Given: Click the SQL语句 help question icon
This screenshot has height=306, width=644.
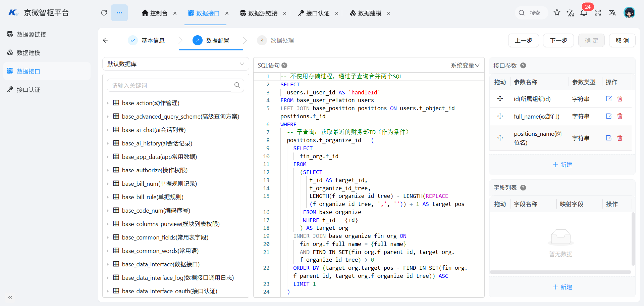Looking at the screenshot, I should tap(284, 65).
